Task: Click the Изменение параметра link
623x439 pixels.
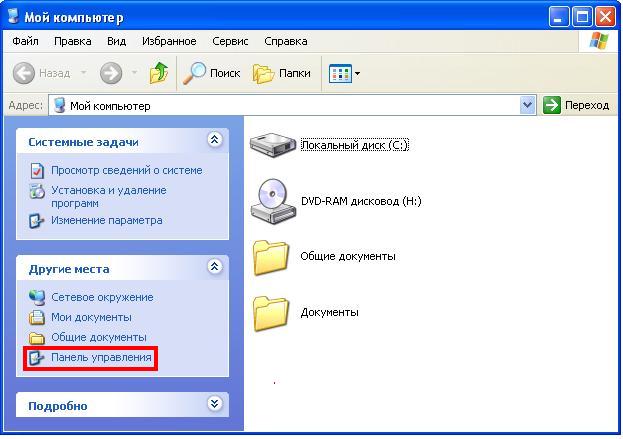Action: click(107, 220)
